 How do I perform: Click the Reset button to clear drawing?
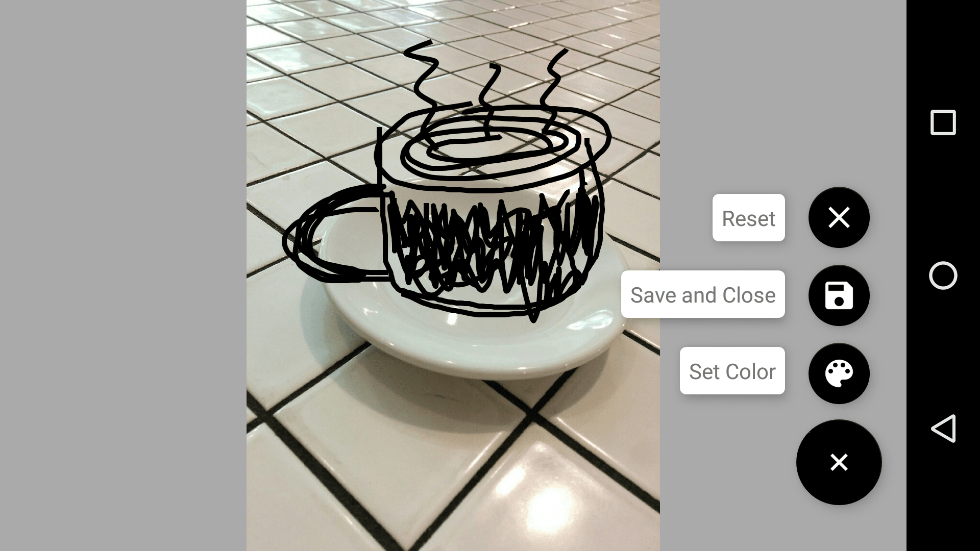pos(748,217)
